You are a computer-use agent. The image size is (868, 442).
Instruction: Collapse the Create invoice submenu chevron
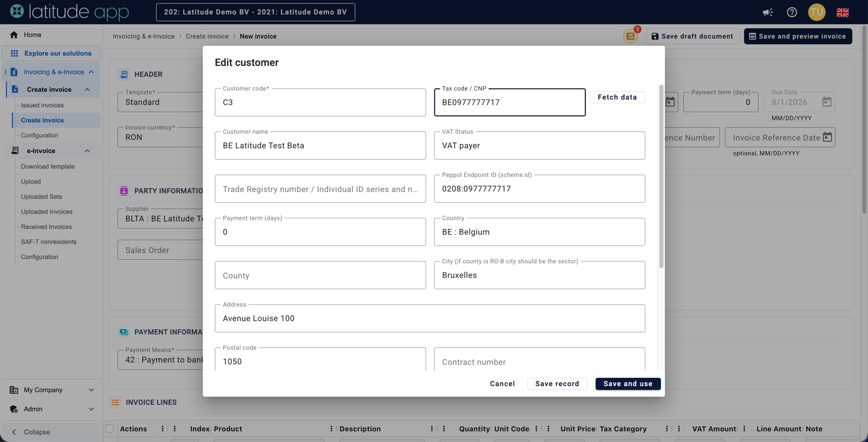point(87,90)
